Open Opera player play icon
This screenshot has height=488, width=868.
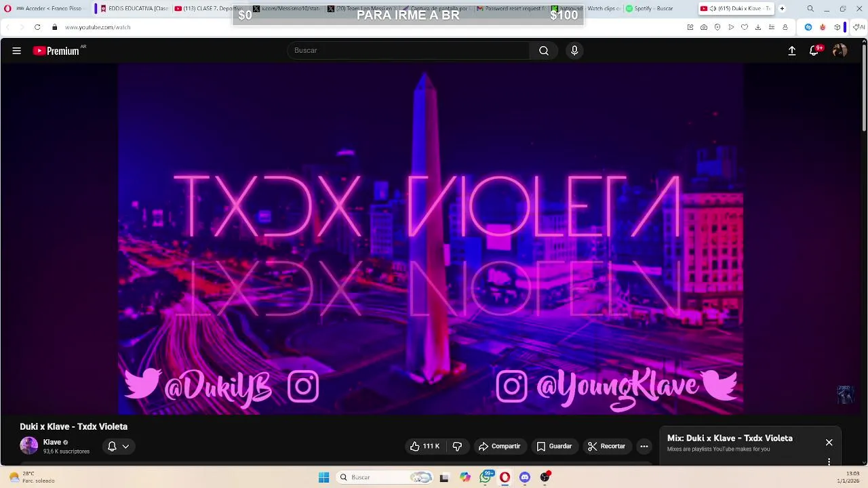[x=731, y=27]
